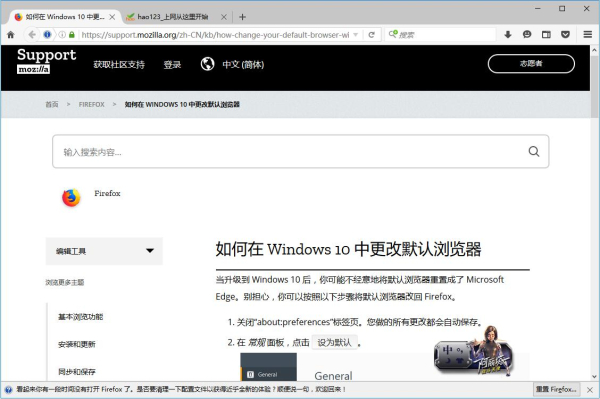Screen dimensions: 600x399
Task: Click the 登录 link
Action: 172,64
